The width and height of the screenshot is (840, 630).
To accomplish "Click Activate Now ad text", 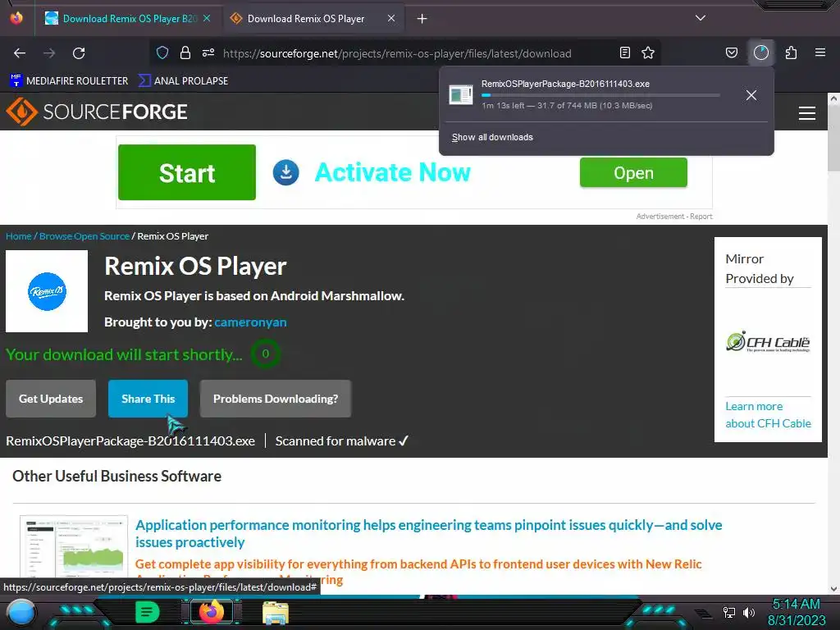I will click(392, 172).
